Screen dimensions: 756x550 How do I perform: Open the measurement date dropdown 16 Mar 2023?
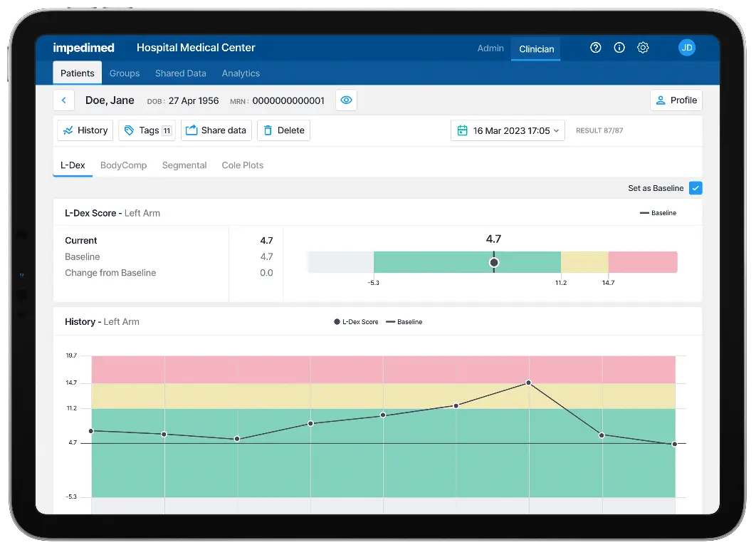click(x=508, y=130)
